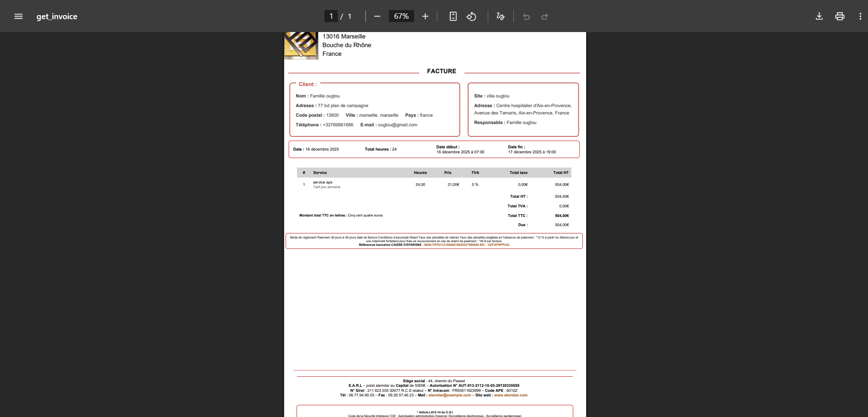
Task: Click the get_invoice document title
Action: [57, 16]
